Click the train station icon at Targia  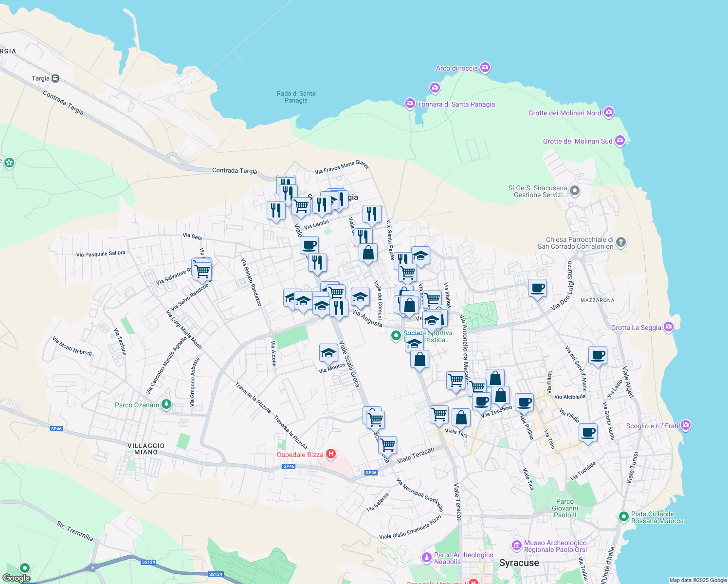pos(54,78)
